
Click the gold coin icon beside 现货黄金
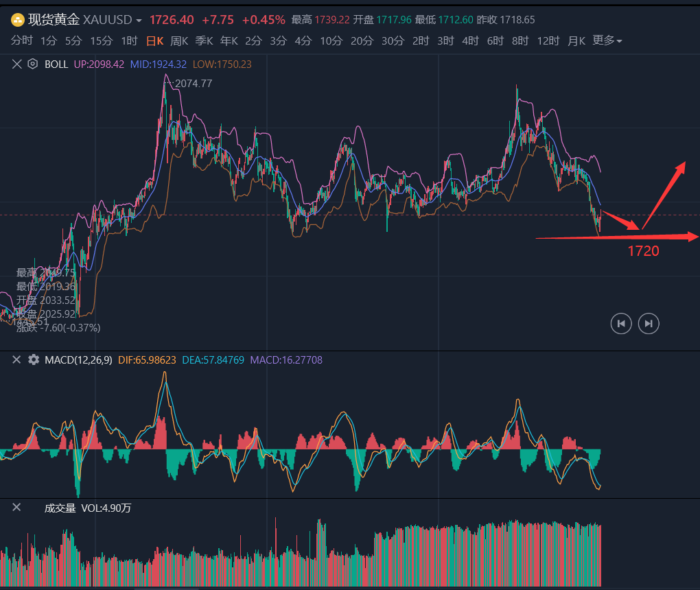click(17, 20)
